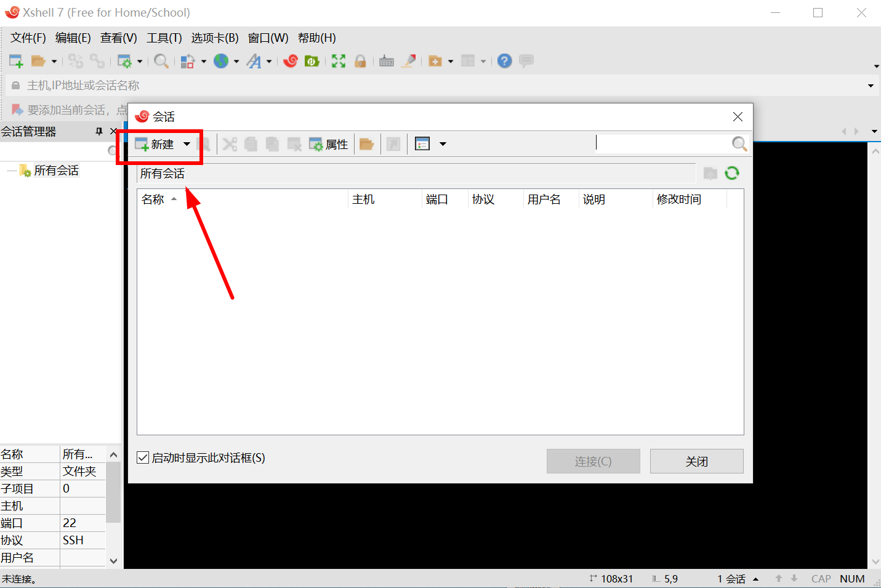
Task: Expand the 新建 dropdown arrow
Action: pos(187,145)
